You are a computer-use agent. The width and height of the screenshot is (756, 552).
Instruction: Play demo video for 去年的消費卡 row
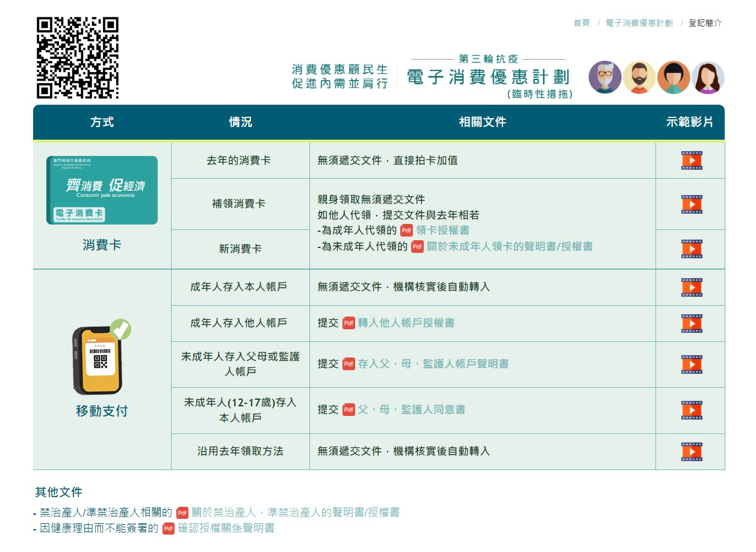(691, 161)
